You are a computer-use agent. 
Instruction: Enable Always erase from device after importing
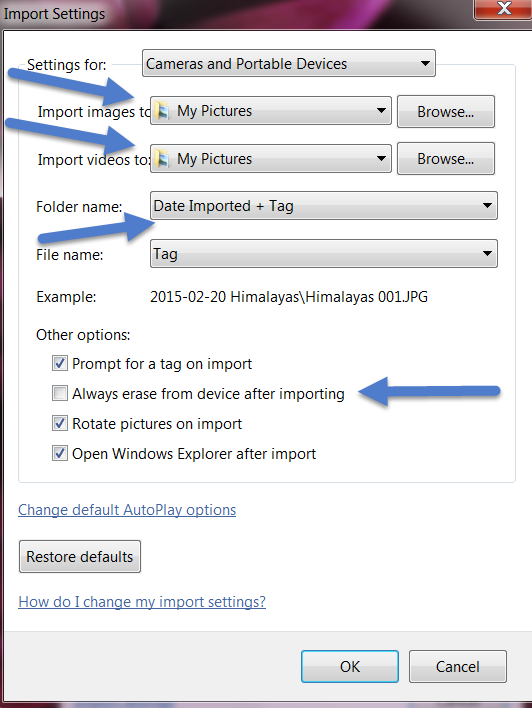60,393
